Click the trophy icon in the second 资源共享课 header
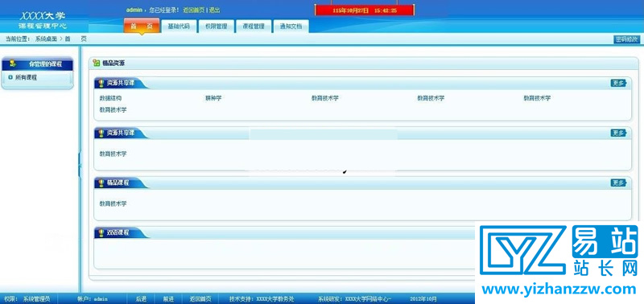The height and width of the screenshot is (304, 644). point(101,134)
